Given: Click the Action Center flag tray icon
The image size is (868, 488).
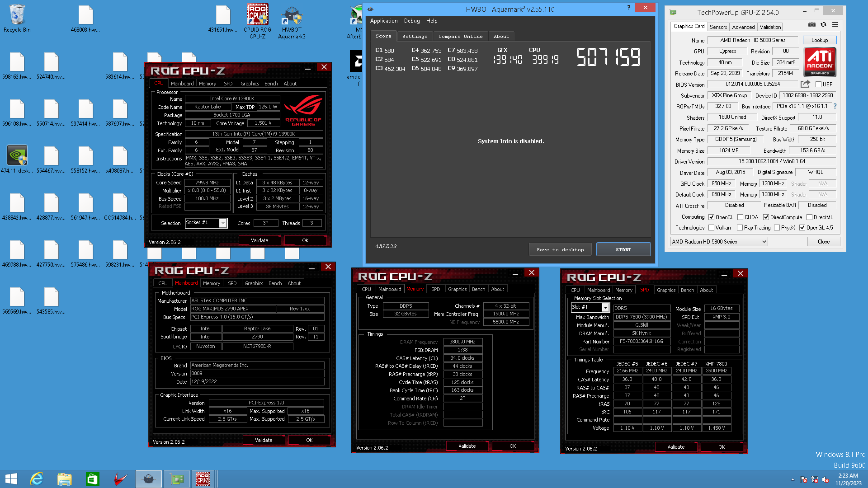Looking at the screenshot, I should [804, 479].
